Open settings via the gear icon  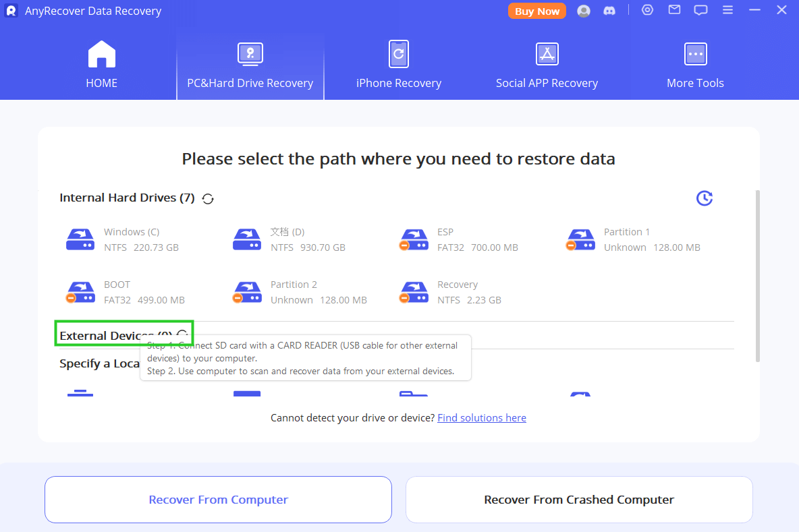pos(647,10)
